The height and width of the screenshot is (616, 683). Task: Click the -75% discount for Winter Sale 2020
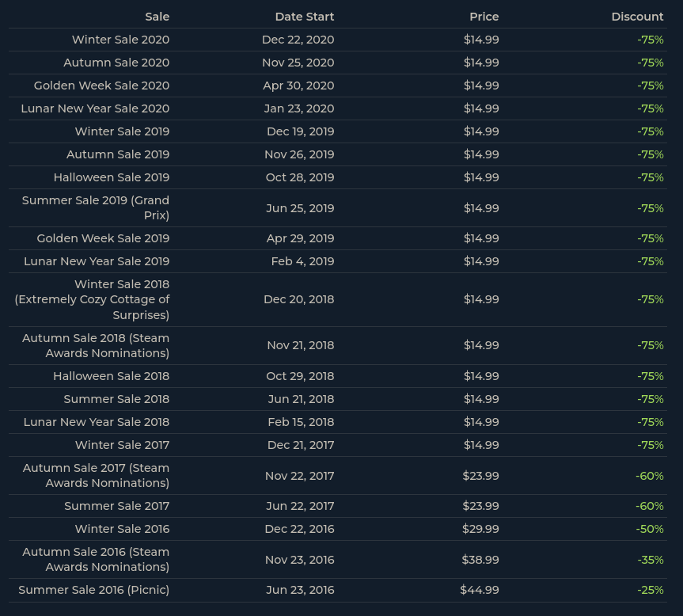(651, 40)
